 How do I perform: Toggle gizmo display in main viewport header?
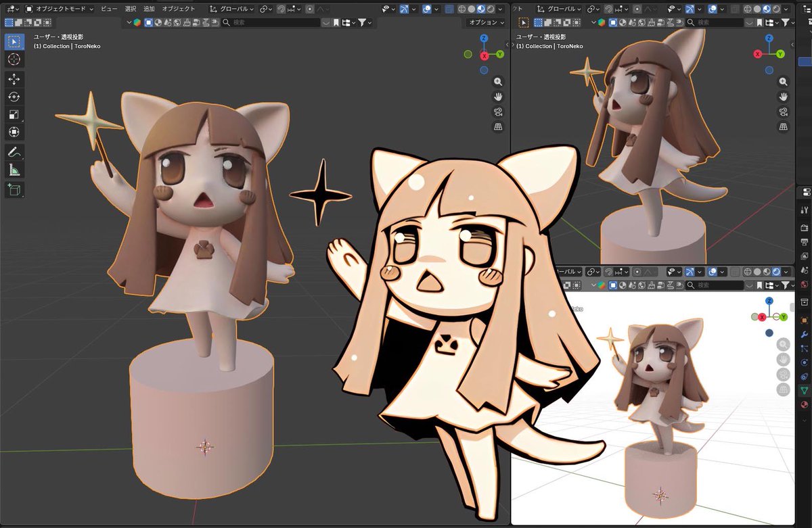pos(405,9)
